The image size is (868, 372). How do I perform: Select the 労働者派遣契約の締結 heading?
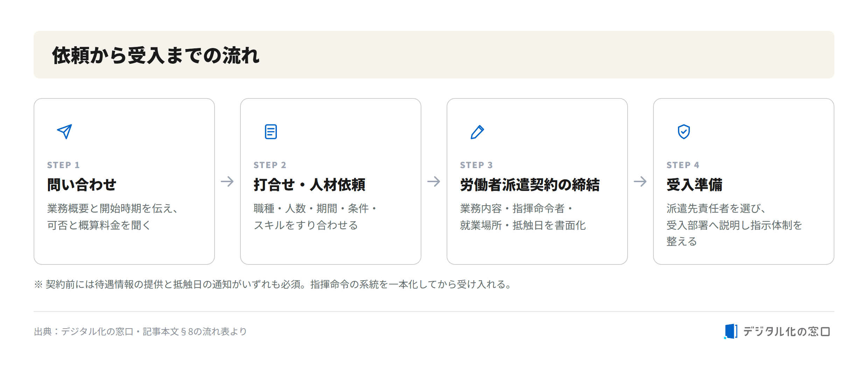pyautogui.click(x=530, y=185)
